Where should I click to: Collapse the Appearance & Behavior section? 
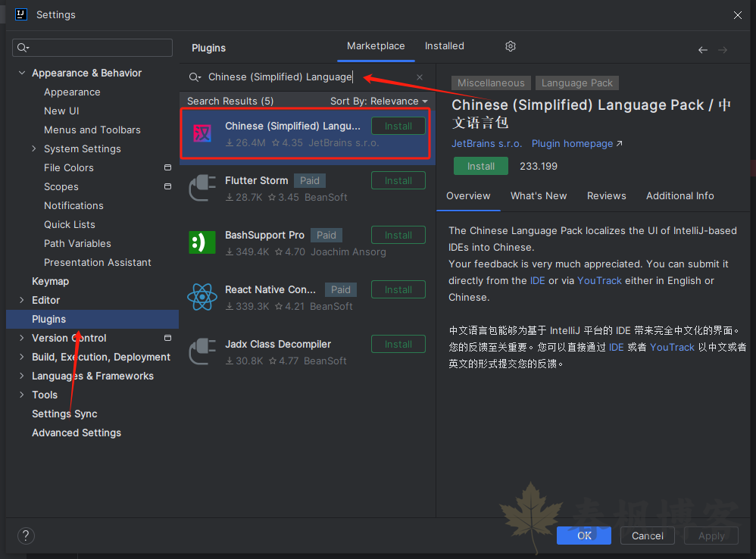tap(22, 73)
